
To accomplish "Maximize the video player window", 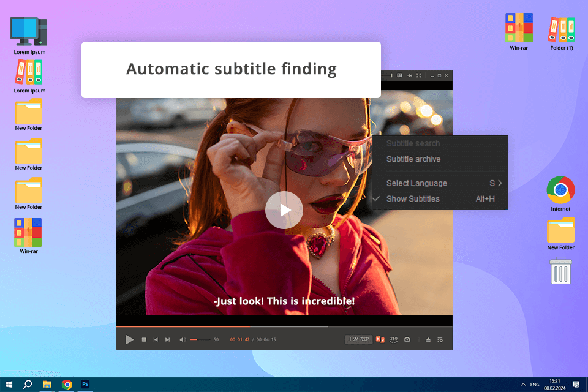I will 440,75.
